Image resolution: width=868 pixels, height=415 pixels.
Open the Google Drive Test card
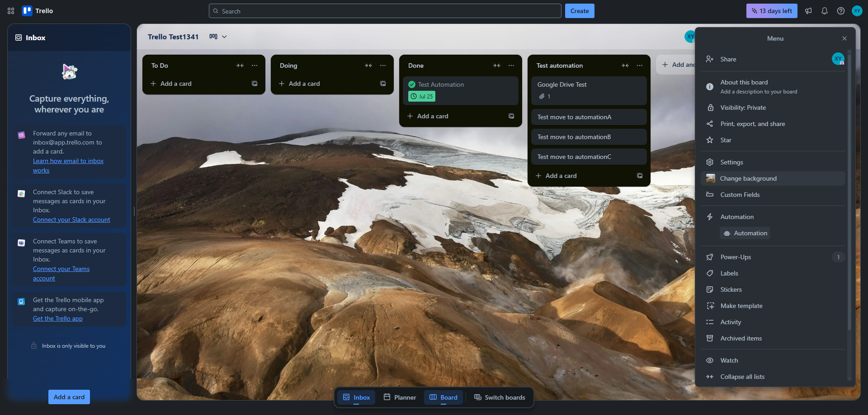pyautogui.click(x=589, y=90)
